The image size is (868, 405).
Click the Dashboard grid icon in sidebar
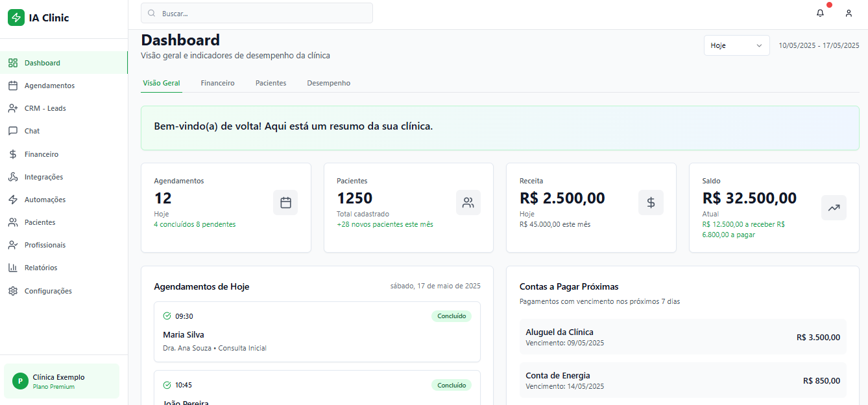13,63
